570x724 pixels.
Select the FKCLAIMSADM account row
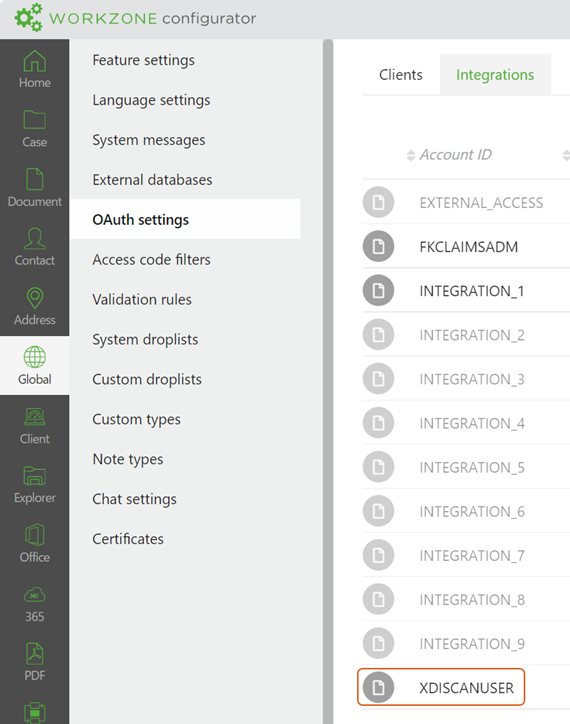coord(466,247)
